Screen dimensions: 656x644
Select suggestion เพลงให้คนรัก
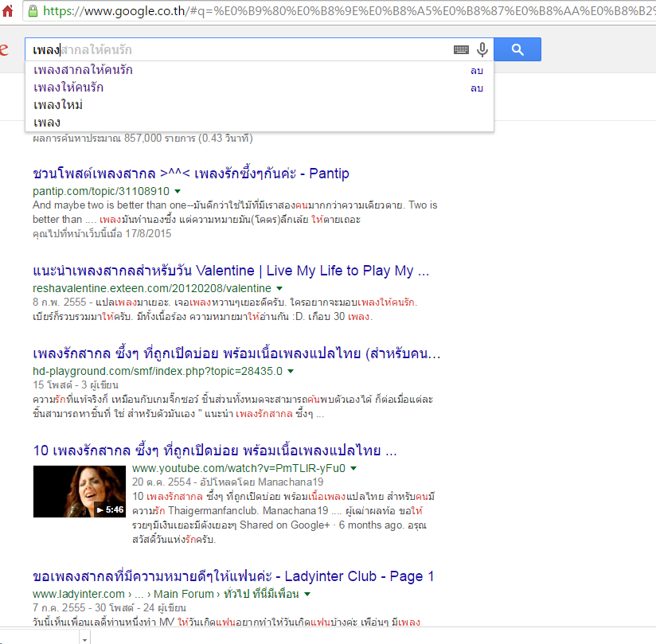click(68, 88)
